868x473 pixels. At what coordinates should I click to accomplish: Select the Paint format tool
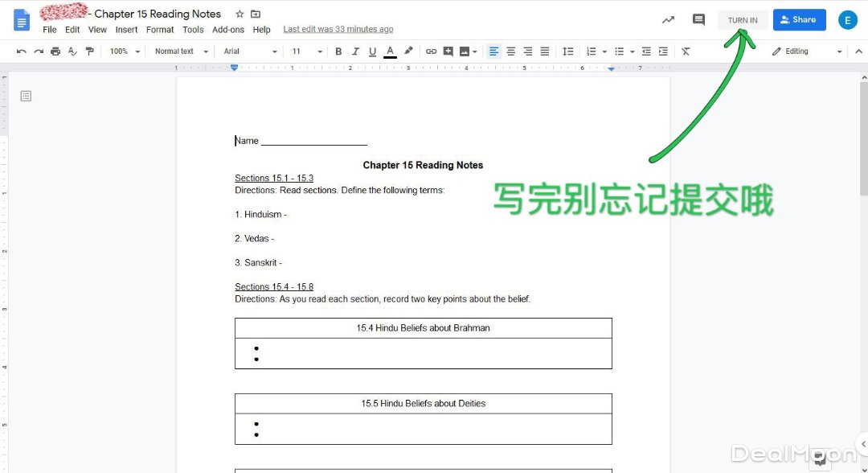click(x=90, y=51)
